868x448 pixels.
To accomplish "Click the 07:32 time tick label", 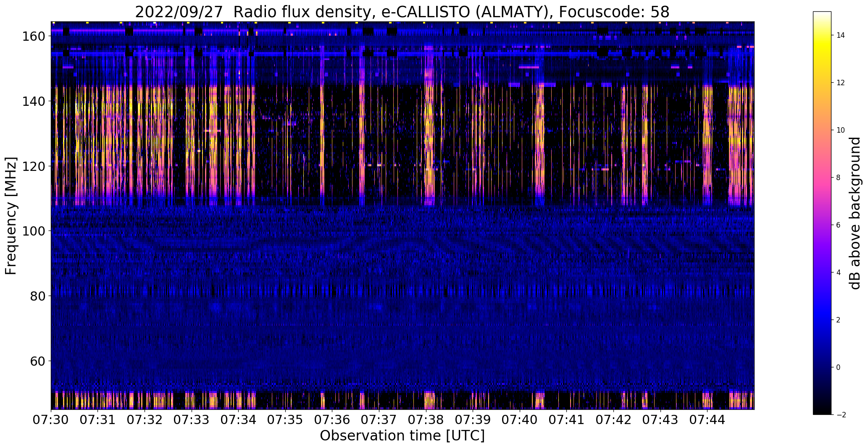I will pyautogui.click(x=145, y=419).
